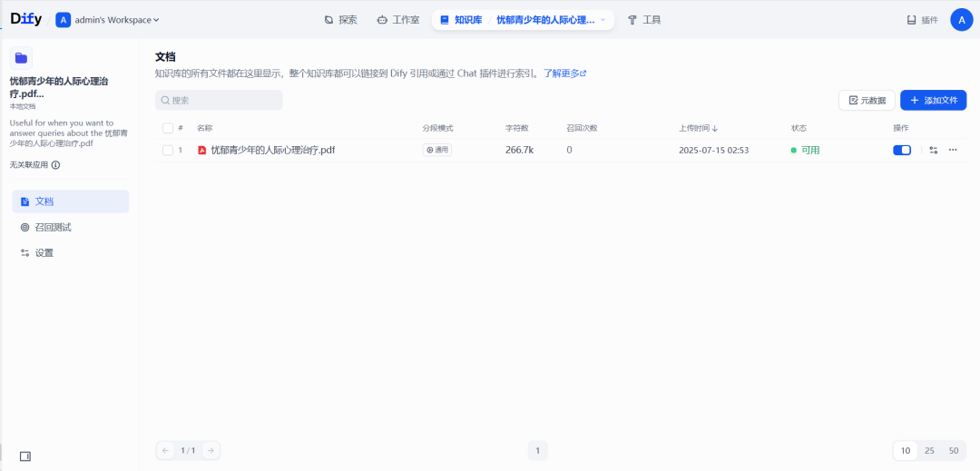Click the 搜索 search input field
Screen dimensions: 980x471
pyautogui.click(x=219, y=100)
